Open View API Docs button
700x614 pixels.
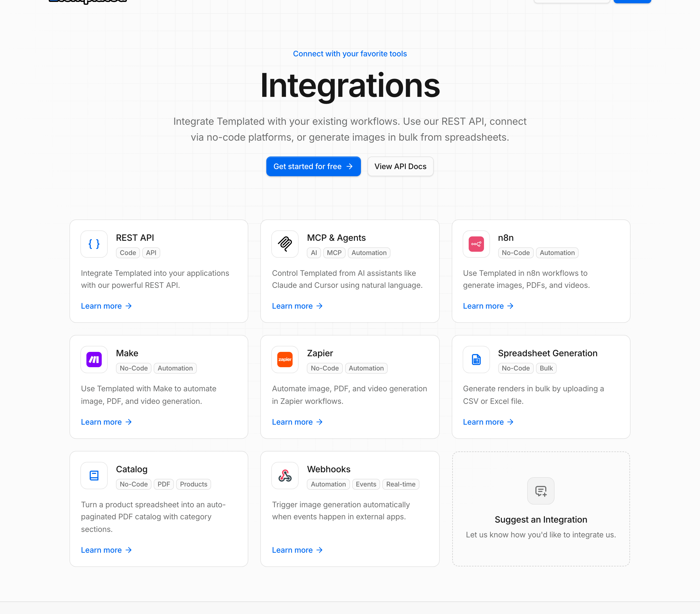[400, 167]
